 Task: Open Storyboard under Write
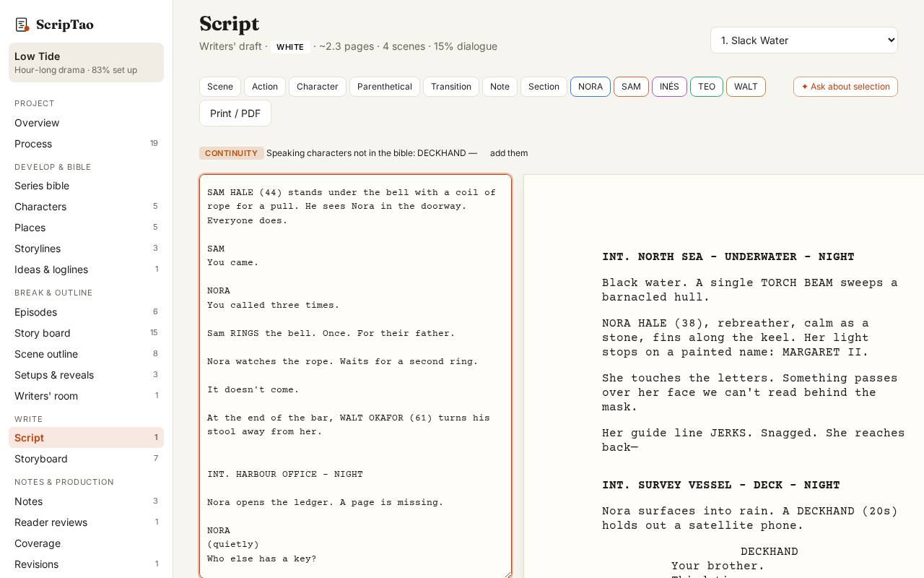tap(86, 459)
